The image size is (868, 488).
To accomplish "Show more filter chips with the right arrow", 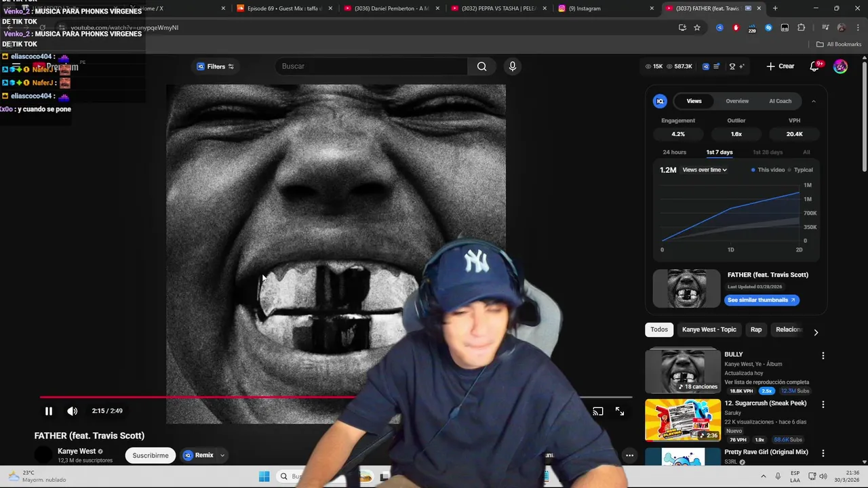I will click(816, 332).
